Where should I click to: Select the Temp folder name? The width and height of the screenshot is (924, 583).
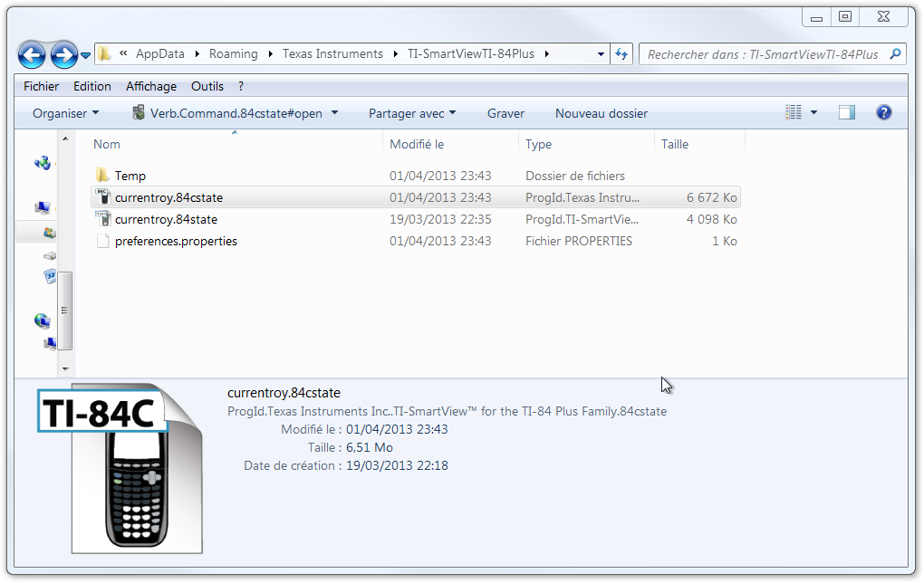(x=130, y=177)
